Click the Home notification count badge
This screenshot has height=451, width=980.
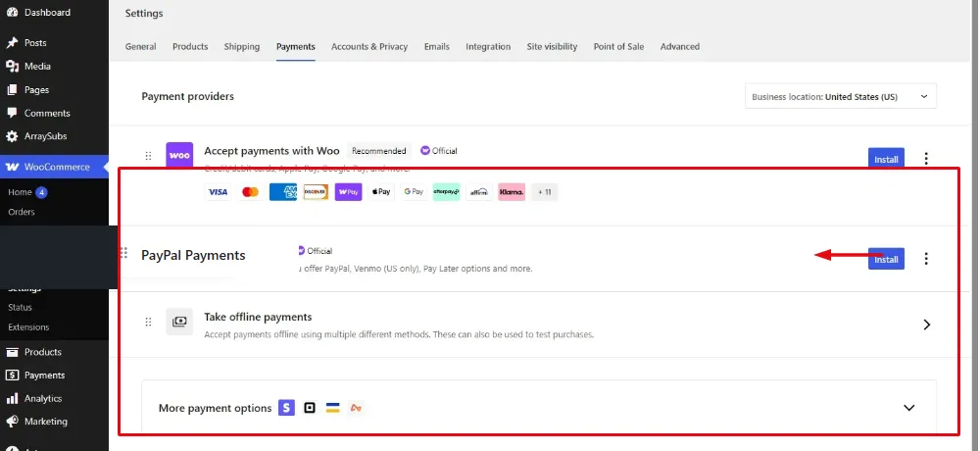pyautogui.click(x=41, y=192)
